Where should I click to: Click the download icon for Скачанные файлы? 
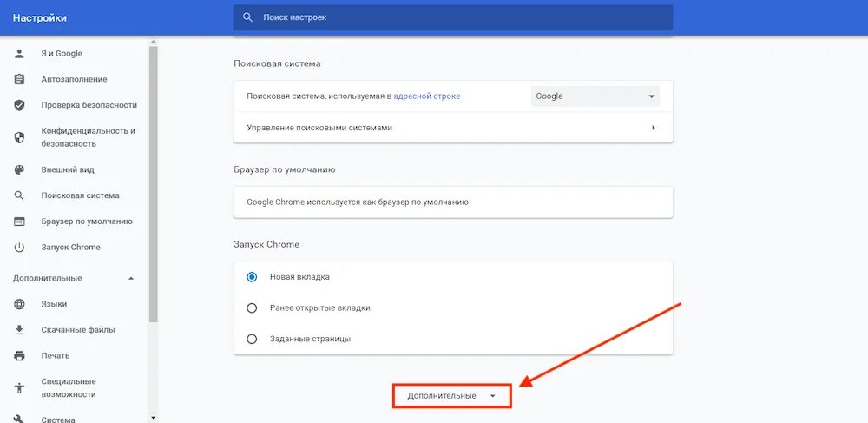[19, 330]
